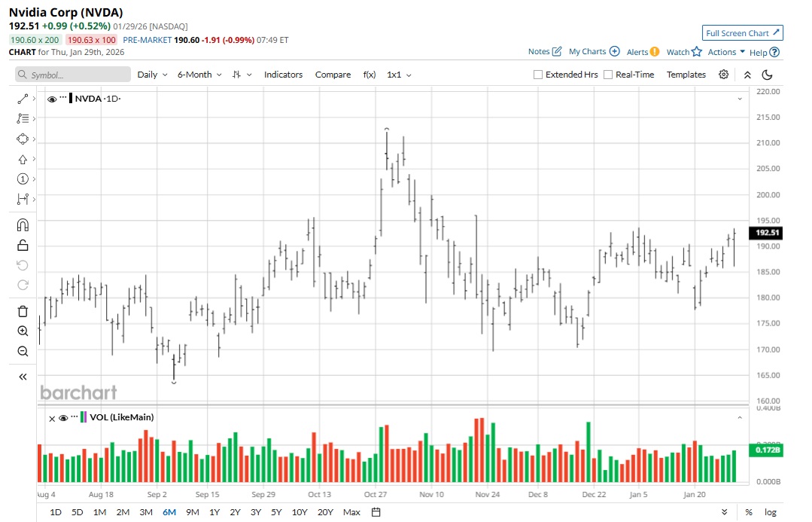Select the Max time range
The height and width of the screenshot is (522, 812).
pyautogui.click(x=351, y=512)
